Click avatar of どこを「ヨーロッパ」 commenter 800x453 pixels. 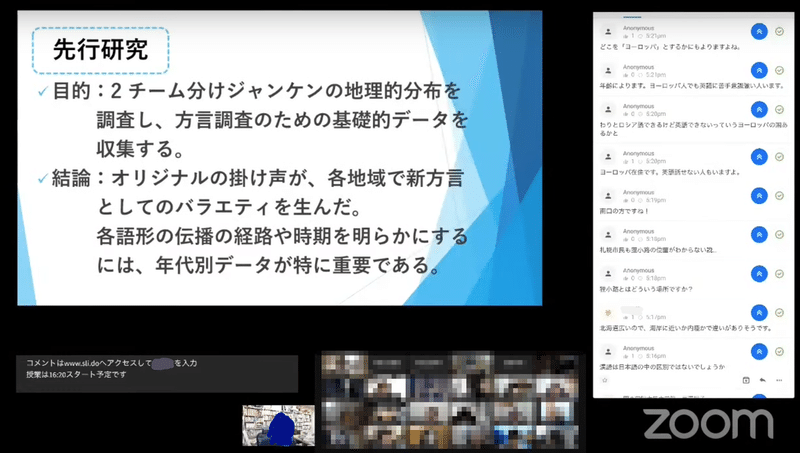click(x=608, y=32)
